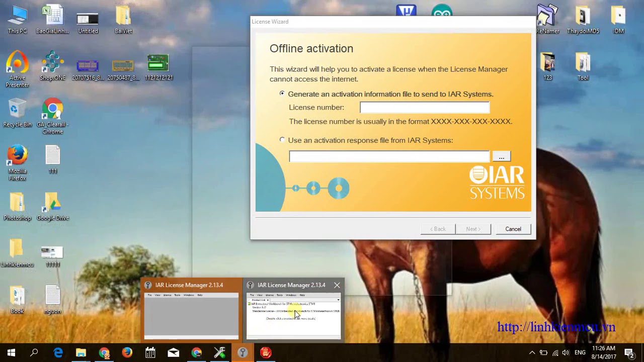
Task: Select the 20707516_8 image file icon
Action: click(88, 69)
